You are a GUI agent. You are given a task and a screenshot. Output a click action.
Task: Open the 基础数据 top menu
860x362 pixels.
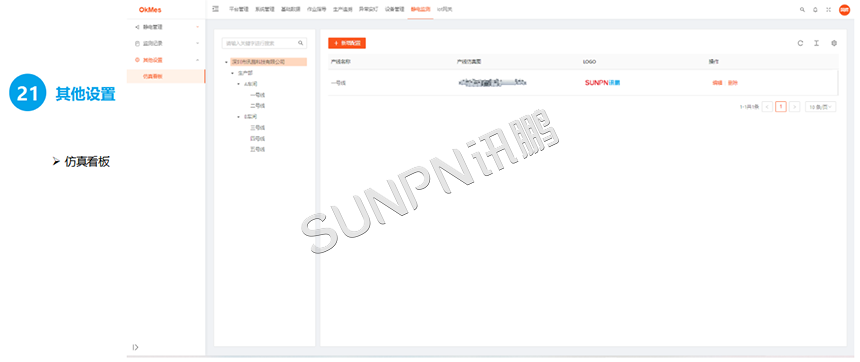[291, 10]
